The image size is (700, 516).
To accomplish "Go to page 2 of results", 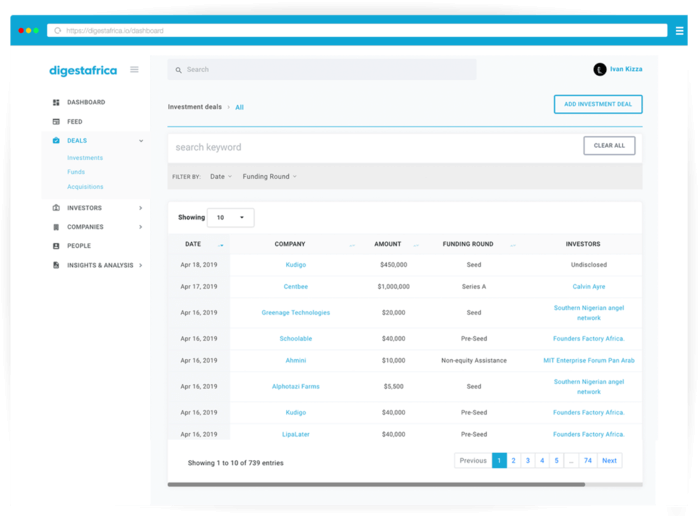I will pyautogui.click(x=513, y=461).
